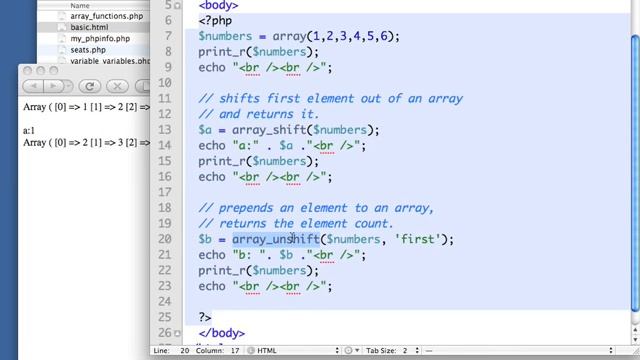Click the editor vertical scrollbar thumb

pyautogui.click(x=635, y=173)
